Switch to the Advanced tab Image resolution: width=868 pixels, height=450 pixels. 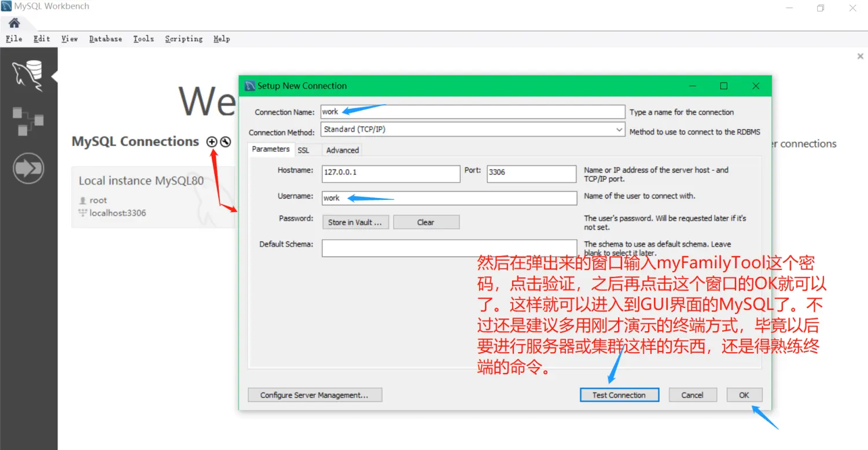[x=341, y=149]
